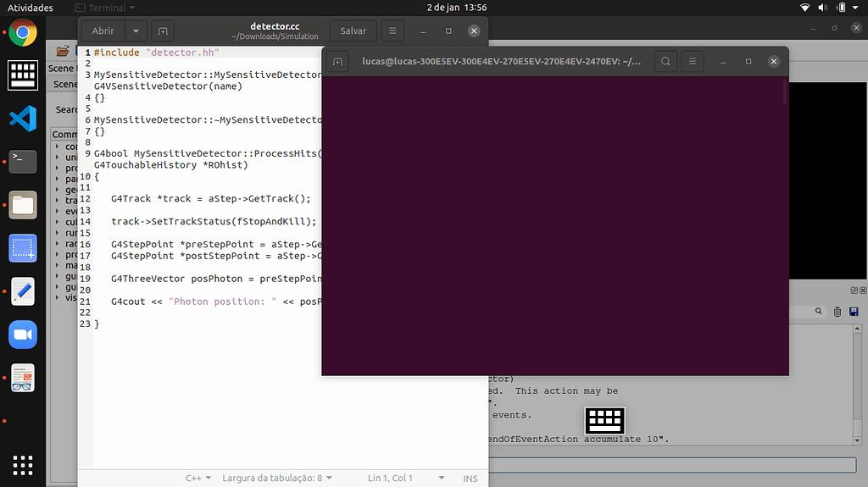Click the trash icon in the output panel
Image resolution: width=868 pixels, height=487 pixels.
point(837,312)
